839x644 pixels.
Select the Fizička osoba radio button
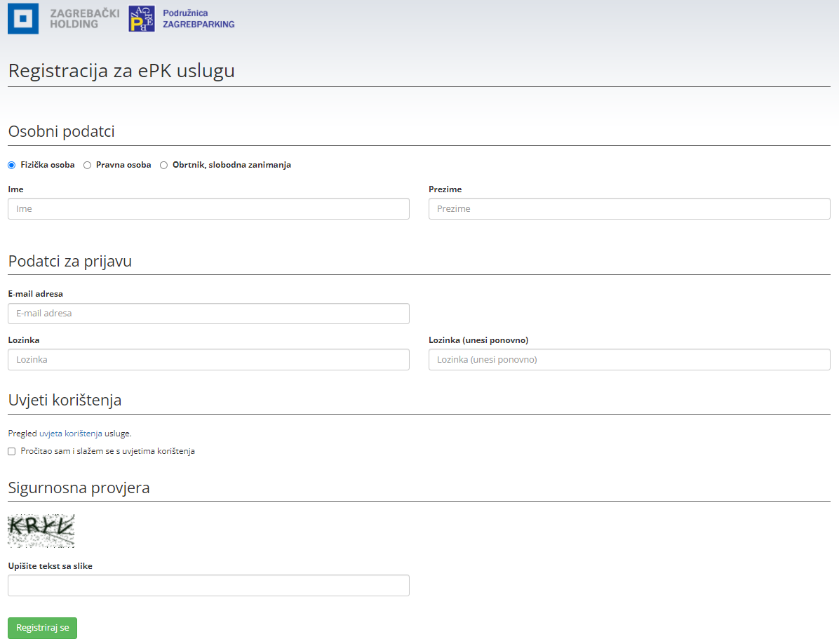tap(11, 165)
